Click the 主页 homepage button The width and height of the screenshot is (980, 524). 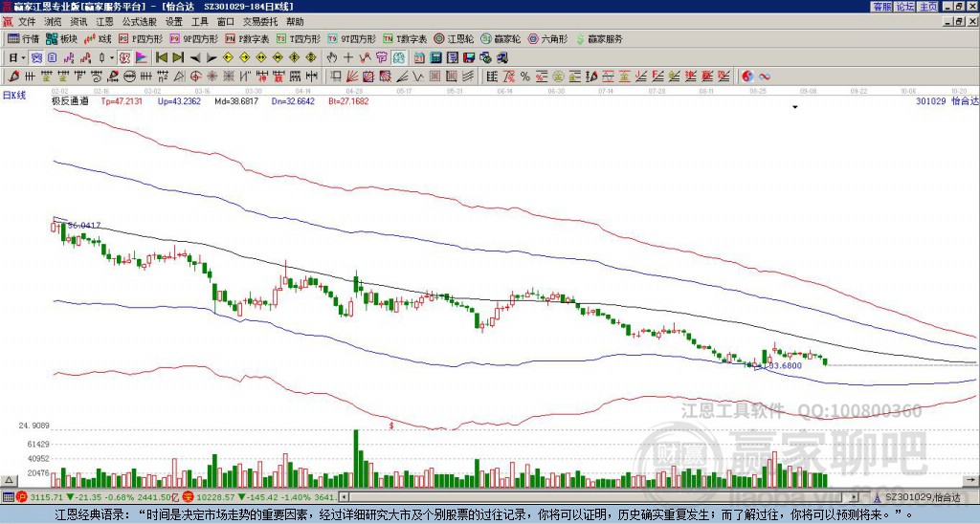pyautogui.click(x=928, y=7)
